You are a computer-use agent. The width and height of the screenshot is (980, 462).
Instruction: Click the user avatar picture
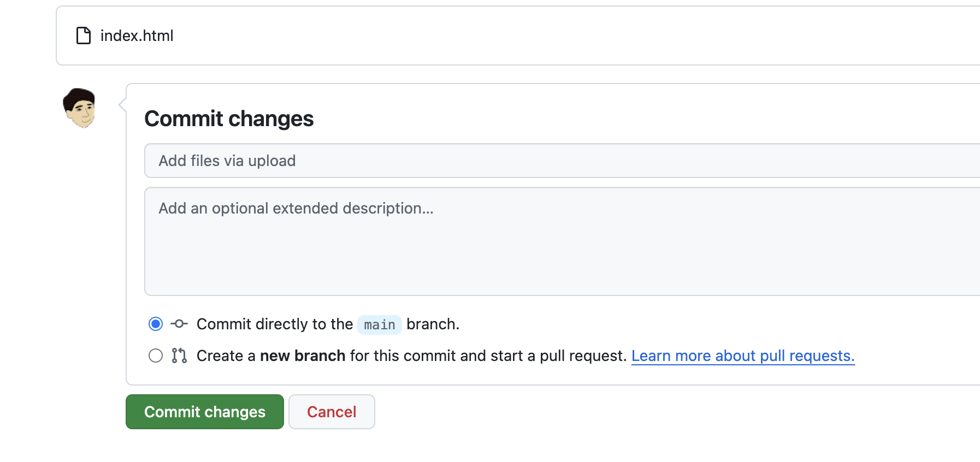tap(79, 108)
